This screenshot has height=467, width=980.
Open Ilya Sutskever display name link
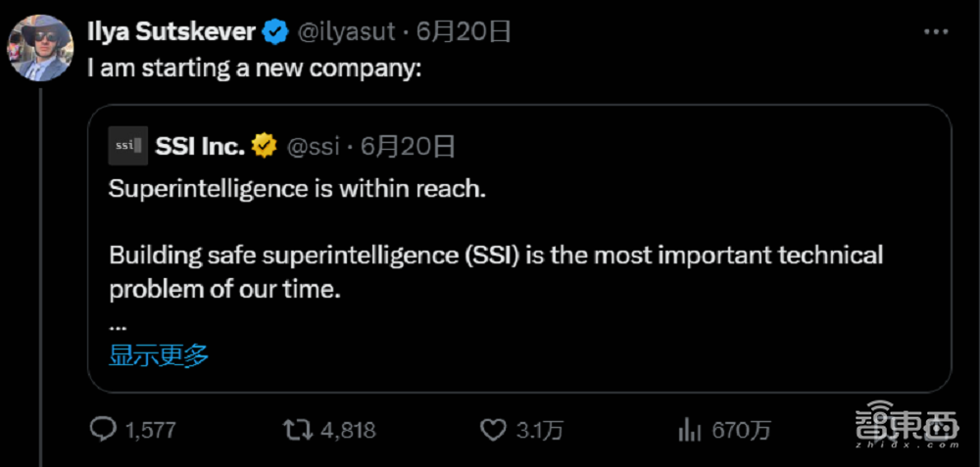tap(171, 32)
